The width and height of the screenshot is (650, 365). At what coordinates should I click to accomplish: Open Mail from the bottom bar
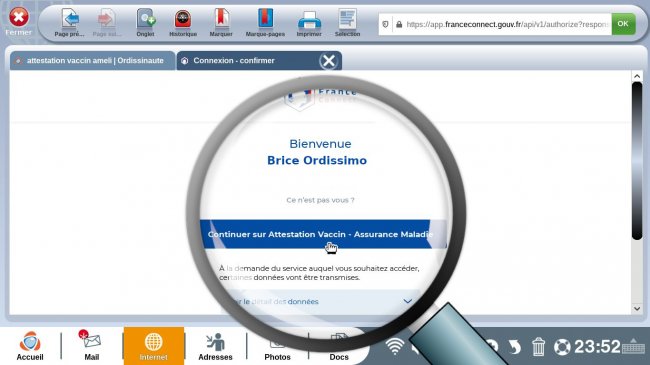(x=92, y=346)
